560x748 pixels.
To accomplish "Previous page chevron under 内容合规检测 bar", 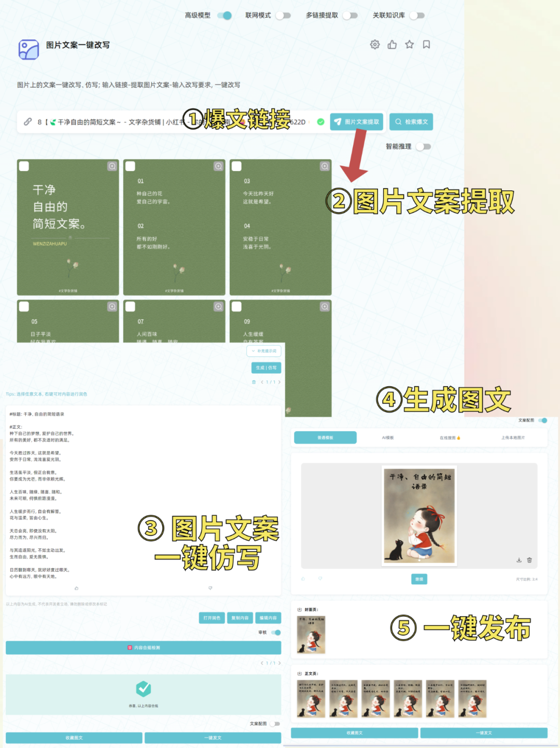I will [262, 663].
